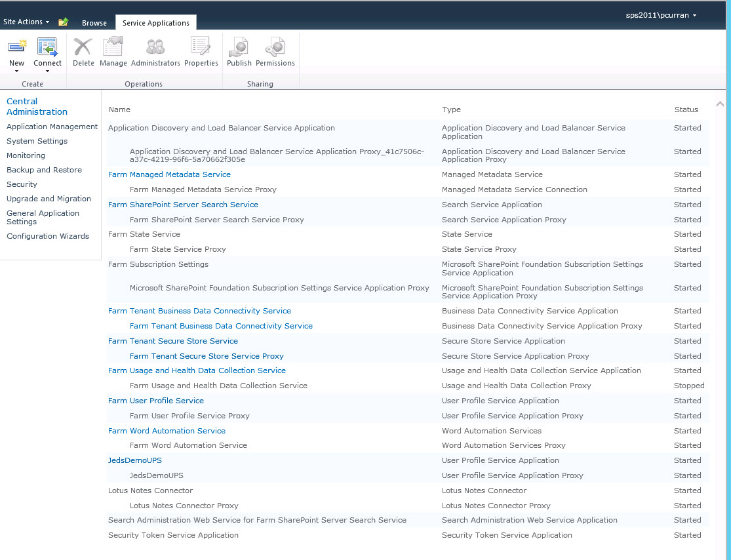Click the New service application icon
The image size is (731, 560).
17,46
